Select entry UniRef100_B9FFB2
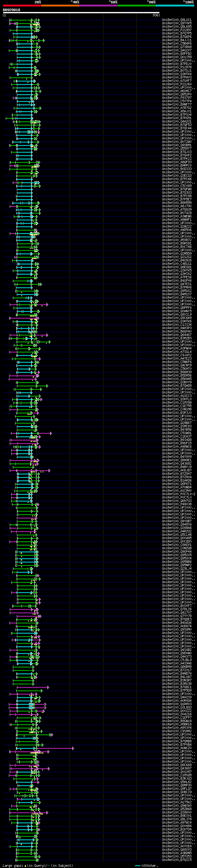 click(177, 54)
